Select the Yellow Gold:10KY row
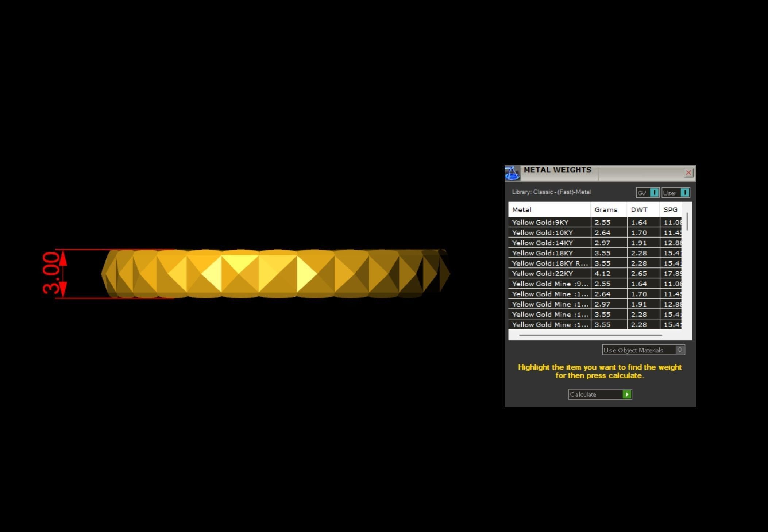The image size is (768, 532). point(542,232)
